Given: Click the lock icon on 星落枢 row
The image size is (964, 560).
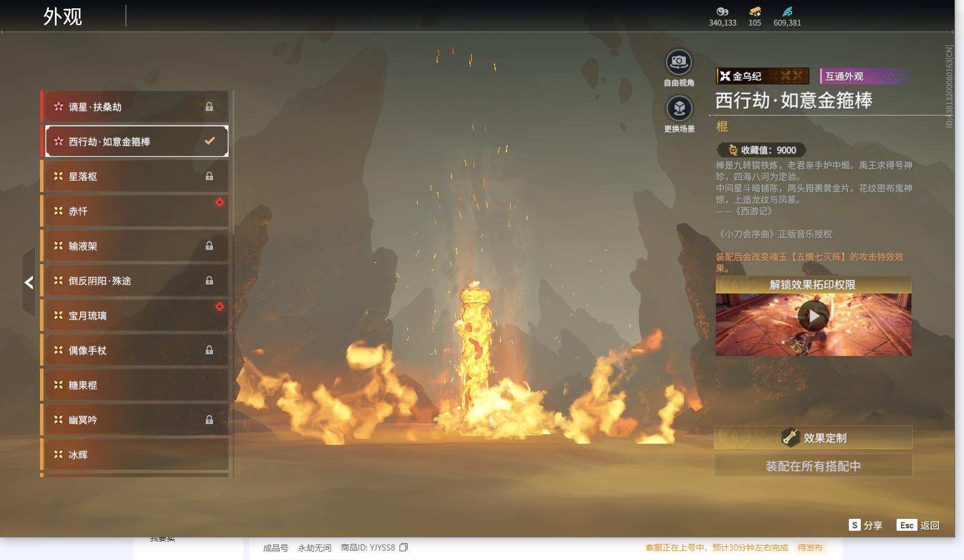Looking at the screenshot, I should pyautogui.click(x=209, y=177).
